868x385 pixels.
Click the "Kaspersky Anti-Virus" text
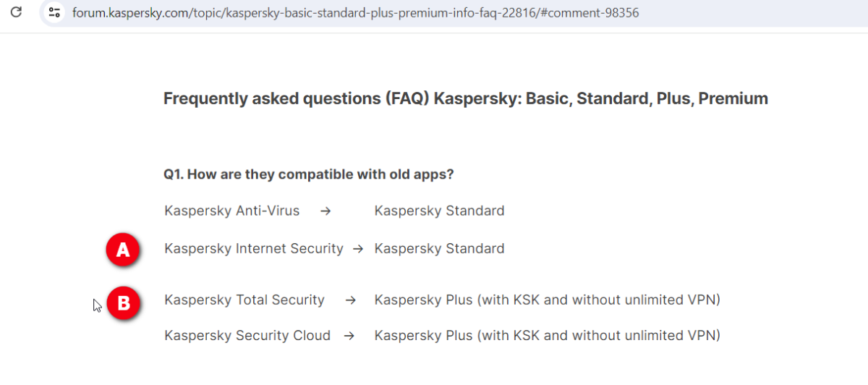tap(231, 211)
